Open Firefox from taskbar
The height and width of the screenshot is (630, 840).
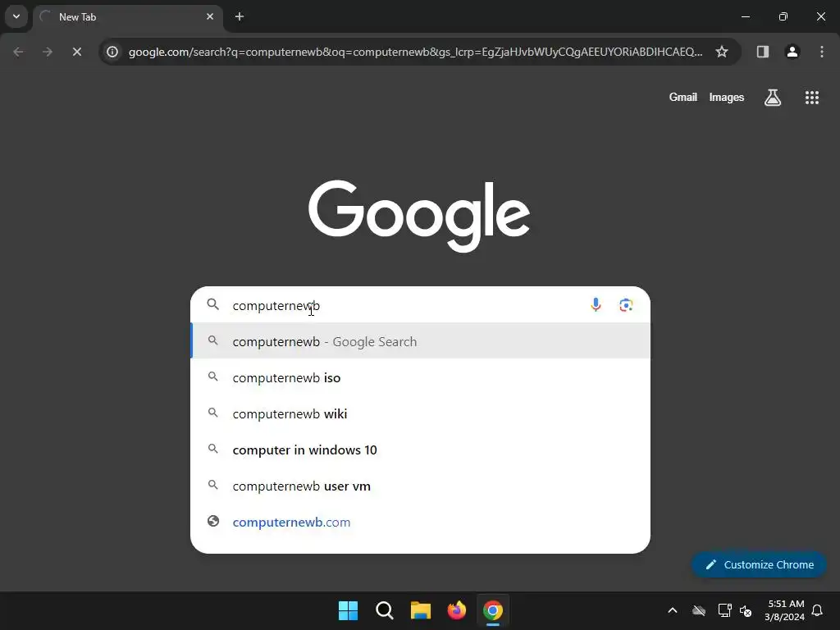tap(456, 610)
